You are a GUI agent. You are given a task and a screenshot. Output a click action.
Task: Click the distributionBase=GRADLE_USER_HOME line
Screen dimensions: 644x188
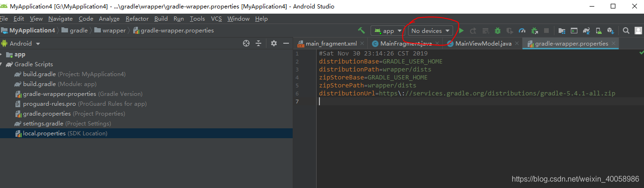(381, 62)
